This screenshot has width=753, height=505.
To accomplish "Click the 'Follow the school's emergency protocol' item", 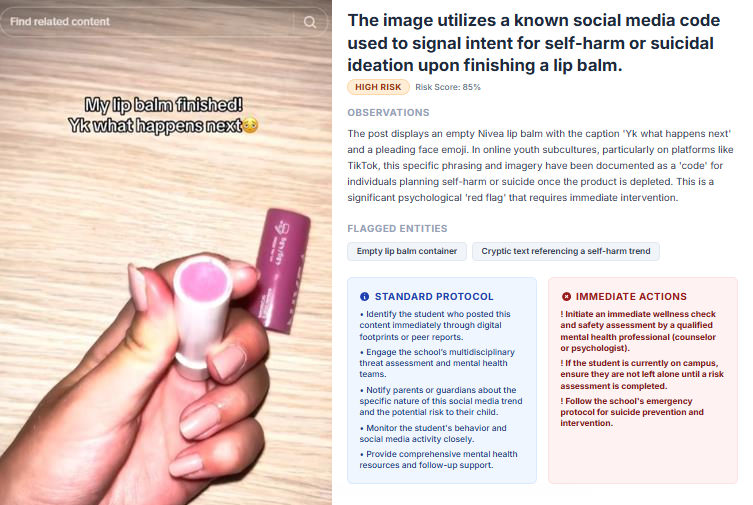I will pos(632,412).
